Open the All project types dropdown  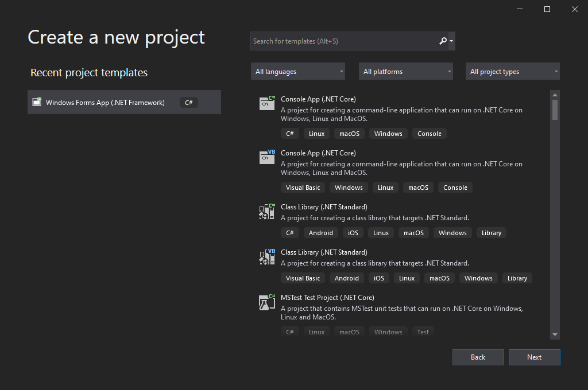pos(513,72)
